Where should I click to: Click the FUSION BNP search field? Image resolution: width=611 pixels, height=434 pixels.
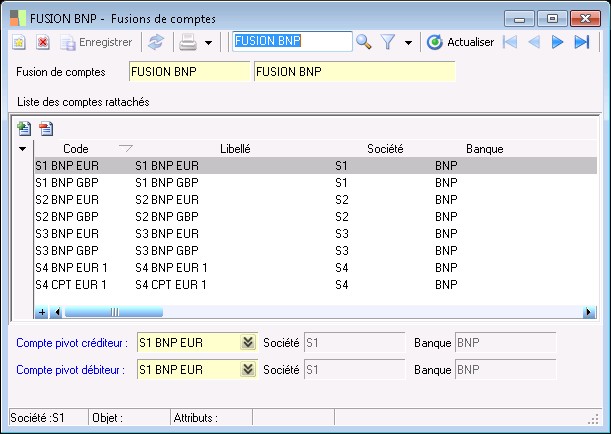click(x=292, y=41)
